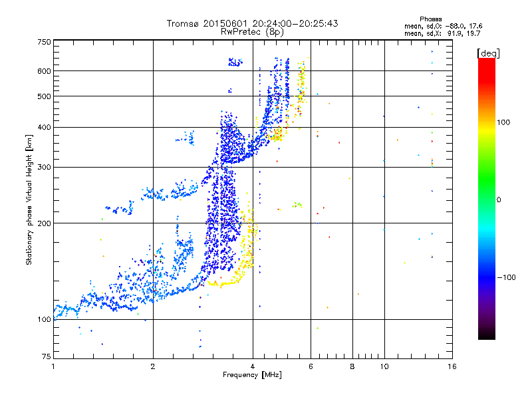The image size is (532, 399).
Task: Click the y-axis tick label '750'
Action: (x=45, y=42)
